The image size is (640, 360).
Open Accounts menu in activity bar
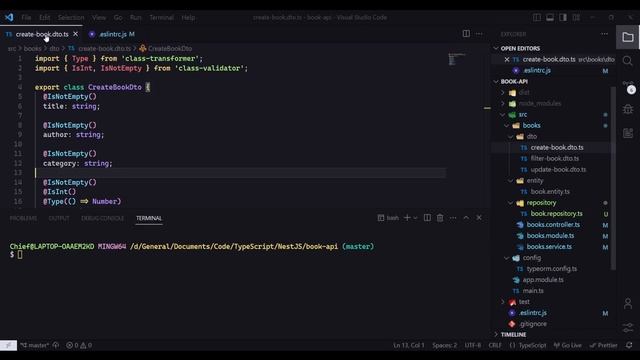pos(628,303)
